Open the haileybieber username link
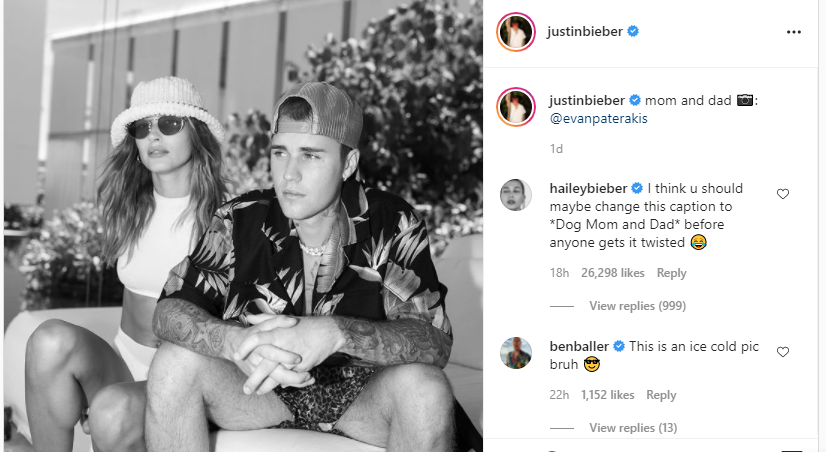 point(588,189)
